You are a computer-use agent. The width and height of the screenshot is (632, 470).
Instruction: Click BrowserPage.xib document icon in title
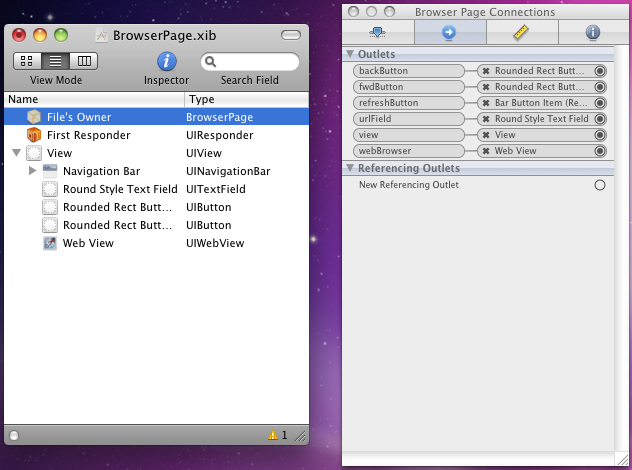pyautogui.click(x=102, y=35)
